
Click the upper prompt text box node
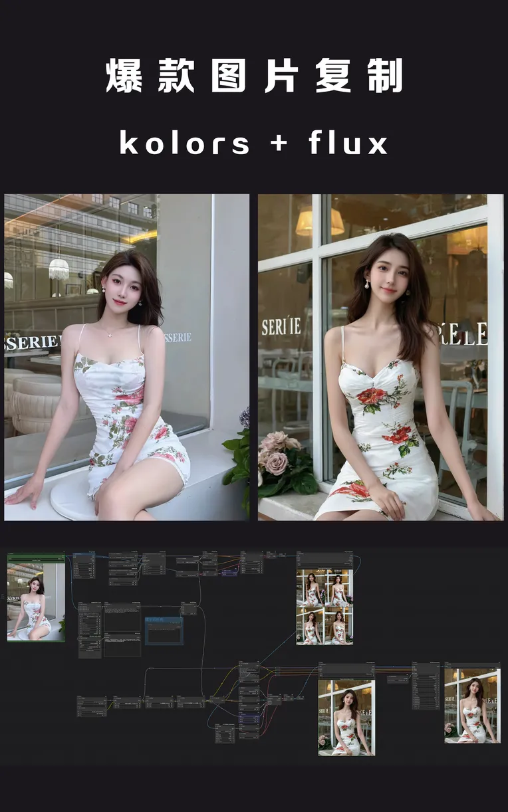pos(122,617)
